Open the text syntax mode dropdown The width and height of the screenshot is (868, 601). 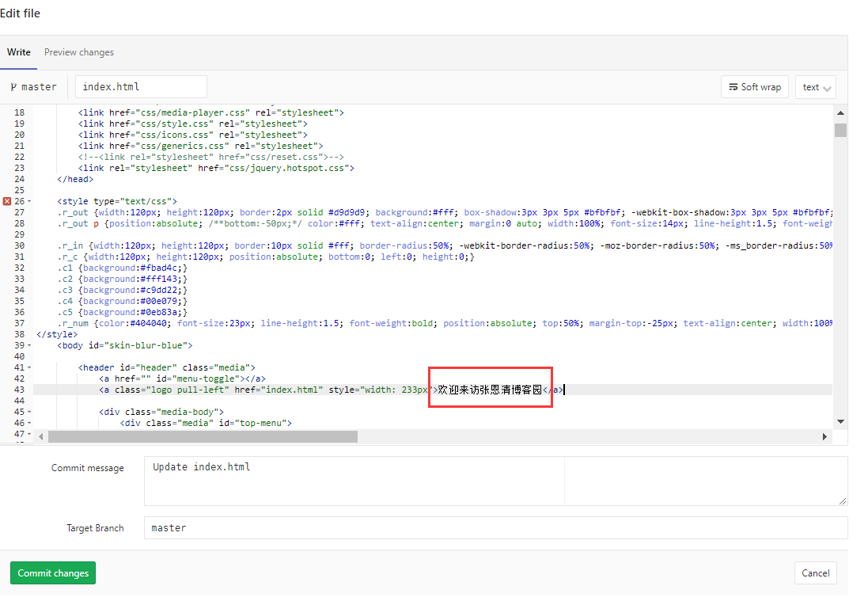816,87
